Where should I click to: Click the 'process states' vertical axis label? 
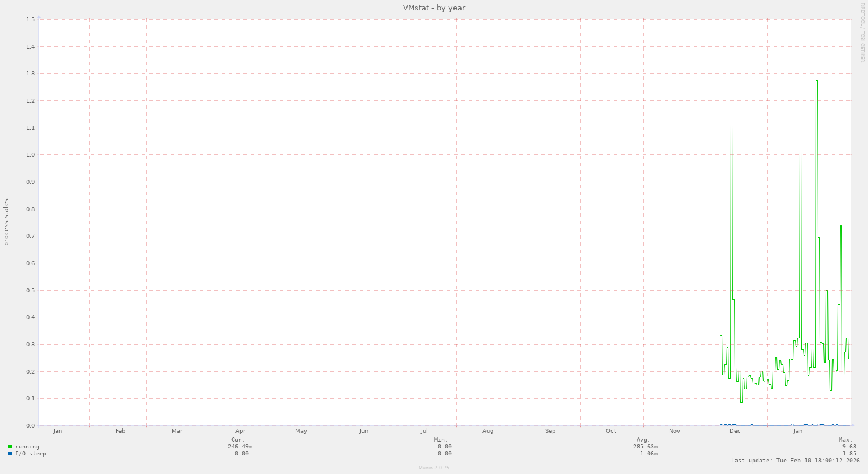coord(6,222)
